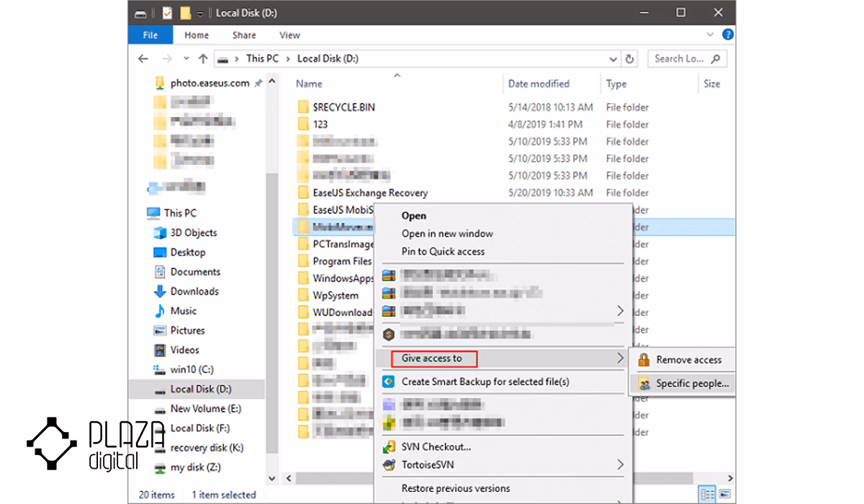Open Downloads in navigation pane

[x=194, y=291]
